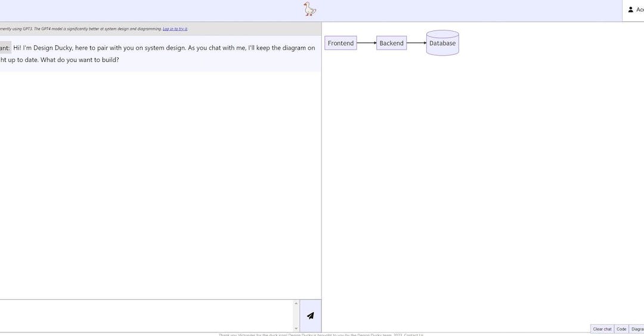644x336 pixels.
Task: Click the assistant label on the greeting message
Action: point(5,48)
